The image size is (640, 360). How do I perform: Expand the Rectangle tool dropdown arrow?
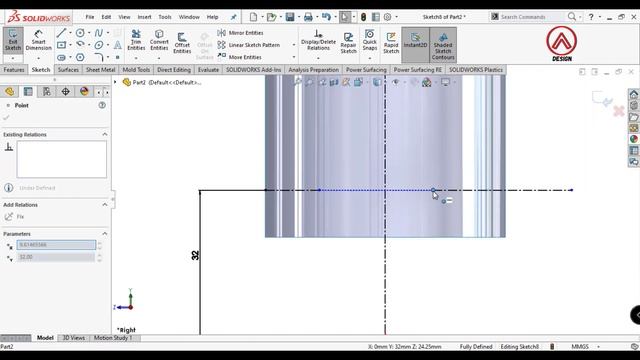coord(70,44)
